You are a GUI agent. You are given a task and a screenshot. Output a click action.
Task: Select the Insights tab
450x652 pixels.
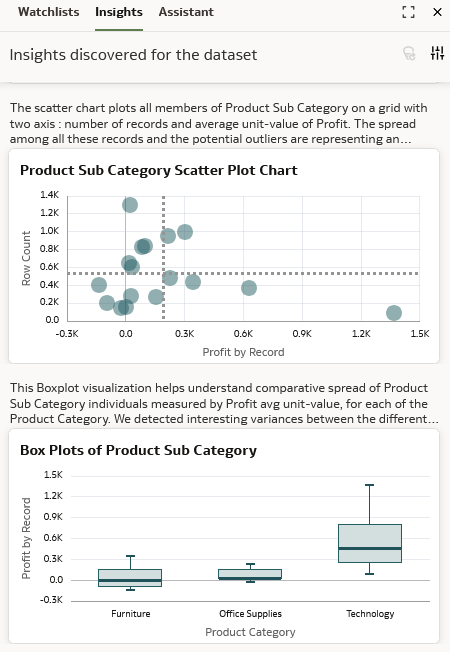click(x=119, y=12)
